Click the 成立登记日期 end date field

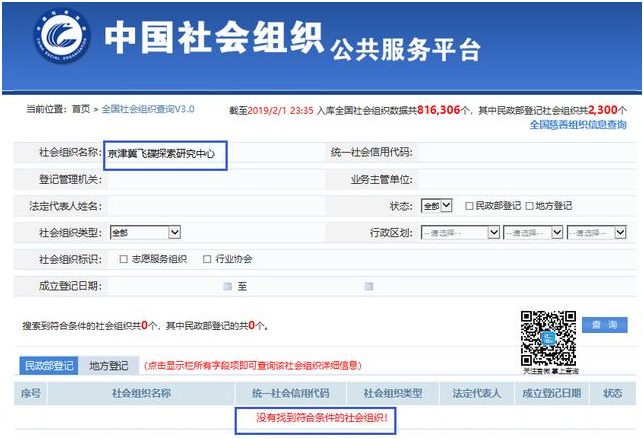307,286
